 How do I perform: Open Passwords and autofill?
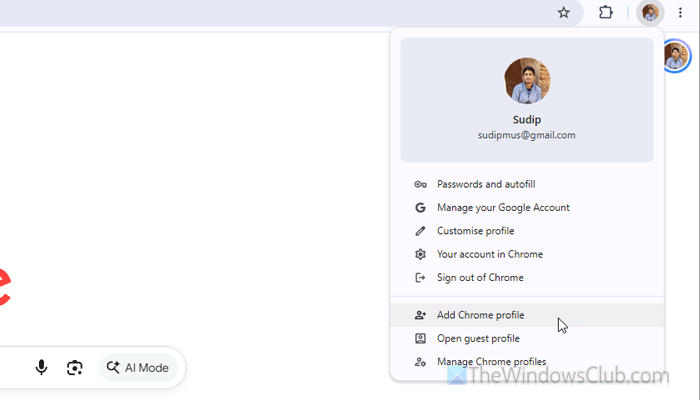click(x=527, y=184)
